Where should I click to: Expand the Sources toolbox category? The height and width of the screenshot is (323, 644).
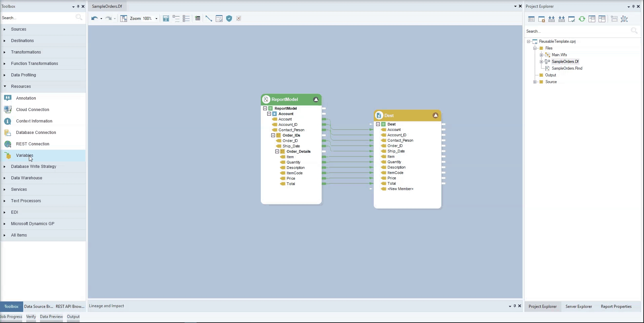[18, 29]
